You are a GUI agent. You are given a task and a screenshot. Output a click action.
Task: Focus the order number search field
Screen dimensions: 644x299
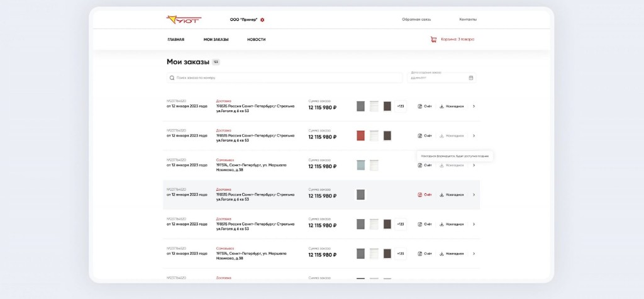[x=286, y=78]
